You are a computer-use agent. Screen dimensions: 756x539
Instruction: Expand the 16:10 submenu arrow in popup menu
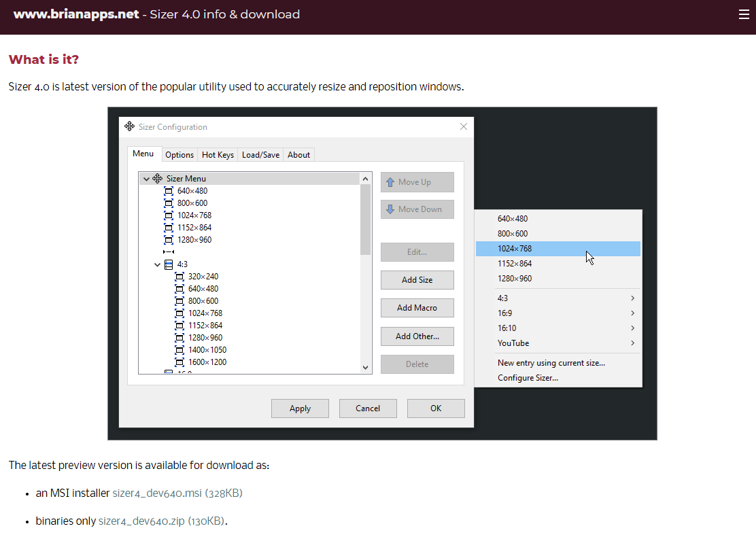632,328
